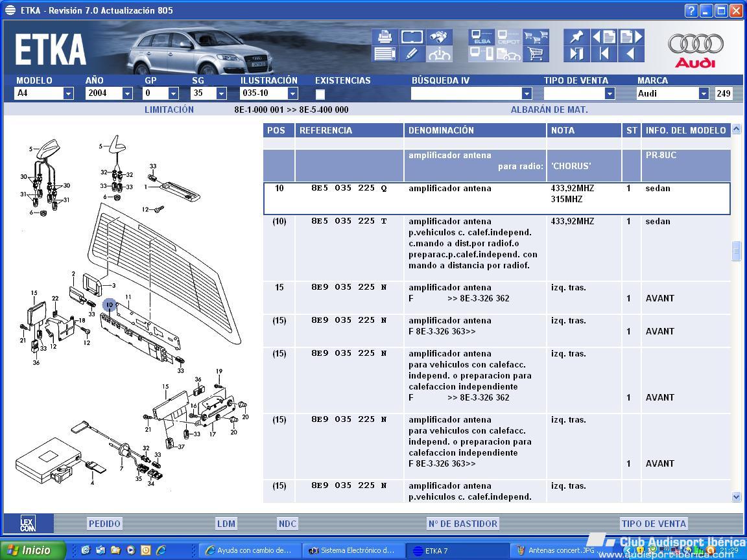Select part row 8E5 035 225 T
Screen dimensions: 747x560
click(x=497, y=248)
